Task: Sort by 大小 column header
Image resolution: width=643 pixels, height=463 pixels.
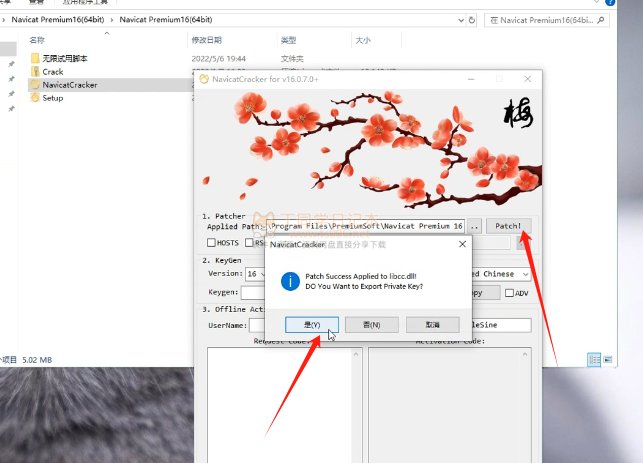Action: [363, 40]
